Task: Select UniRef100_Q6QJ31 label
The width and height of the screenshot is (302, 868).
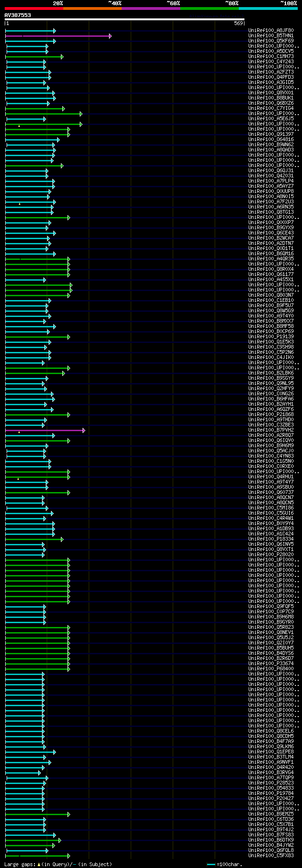Action: [271, 171]
